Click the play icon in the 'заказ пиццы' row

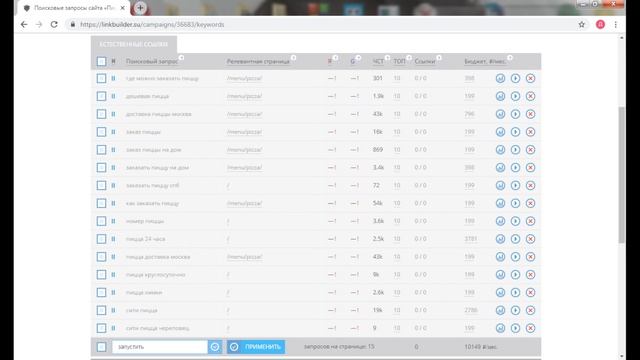point(516,132)
